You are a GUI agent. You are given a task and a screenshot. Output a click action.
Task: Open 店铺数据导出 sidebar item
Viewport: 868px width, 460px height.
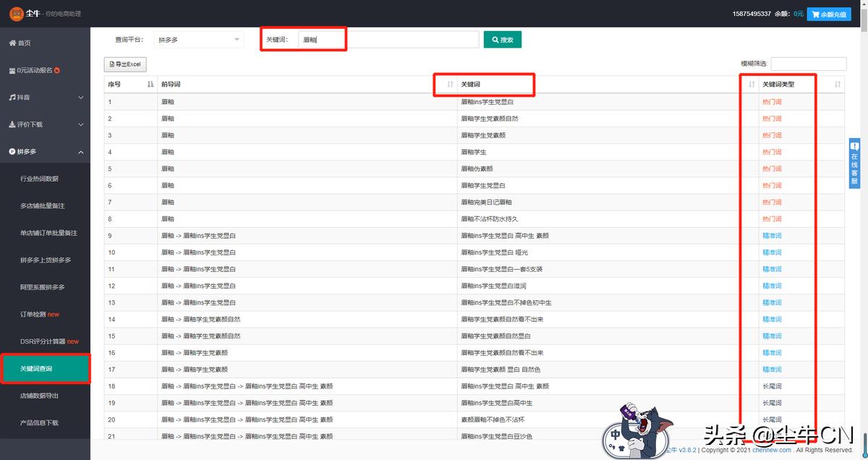point(40,396)
